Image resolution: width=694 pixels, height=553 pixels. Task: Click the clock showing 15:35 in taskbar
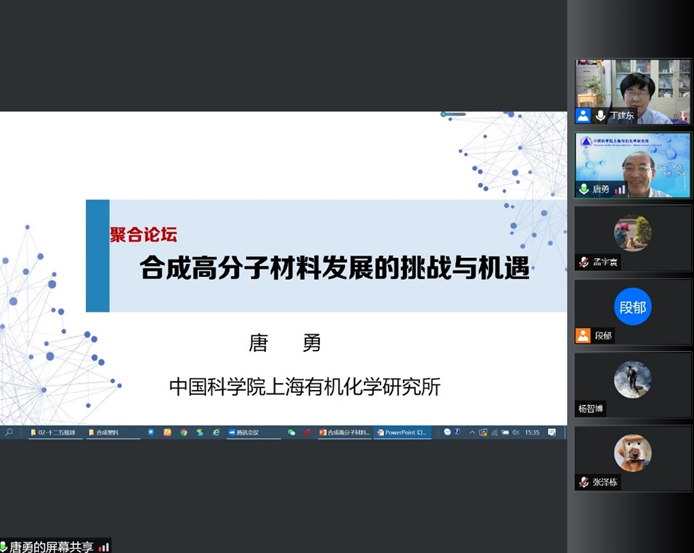(532, 433)
